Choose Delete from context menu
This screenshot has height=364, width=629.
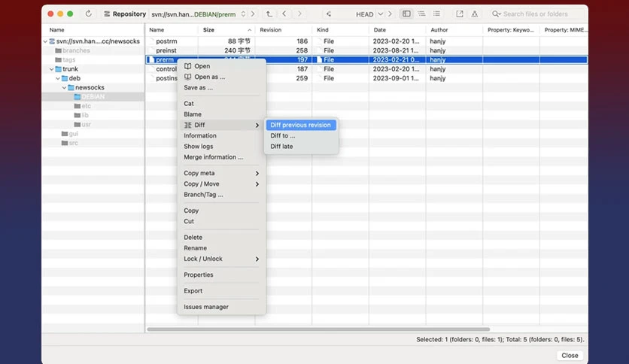(x=221, y=238)
